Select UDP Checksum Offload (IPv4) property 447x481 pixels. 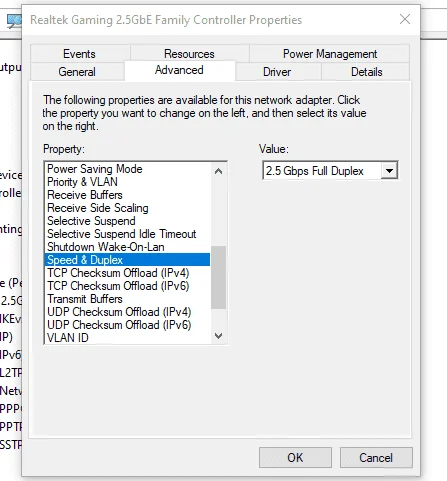click(127, 312)
